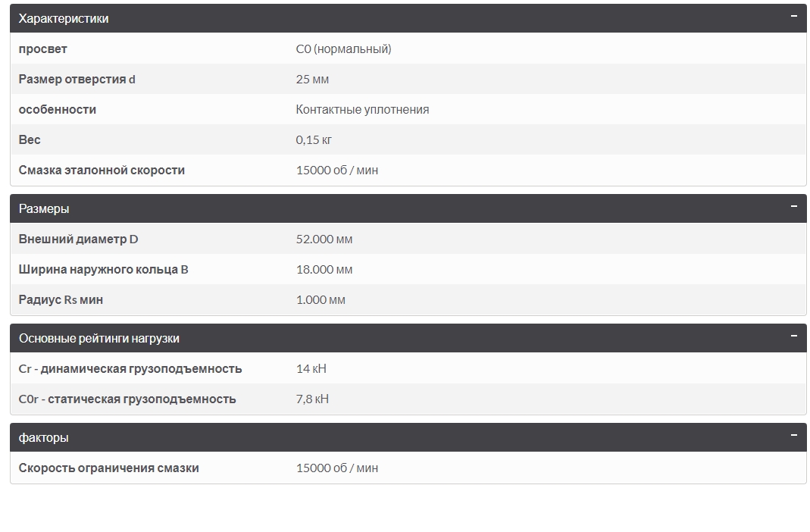The width and height of the screenshot is (810, 532).
Task: Click the Cr динамическая грузоподъемность label
Action: (130, 369)
